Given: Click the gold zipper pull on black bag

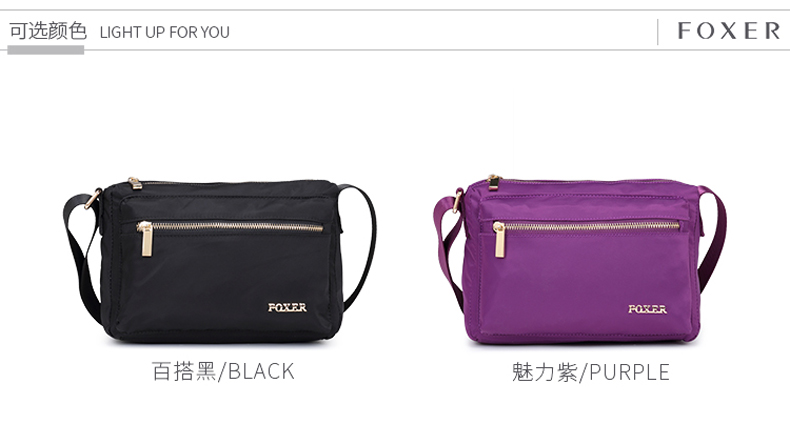Looking at the screenshot, I should tap(146, 239).
